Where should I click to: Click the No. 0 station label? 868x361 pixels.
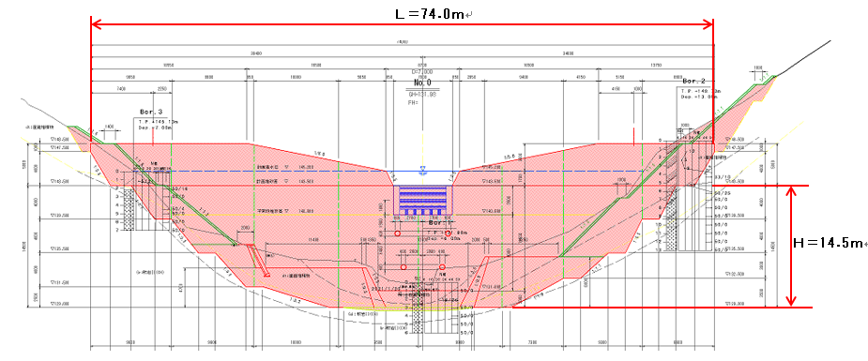pos(422,83)
